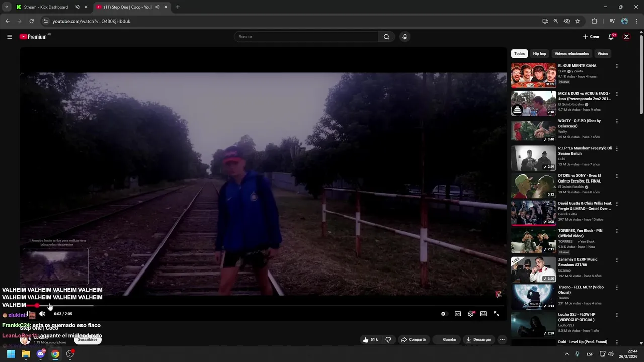Open TORRRES, Yan Block - PIN video title

580,233
